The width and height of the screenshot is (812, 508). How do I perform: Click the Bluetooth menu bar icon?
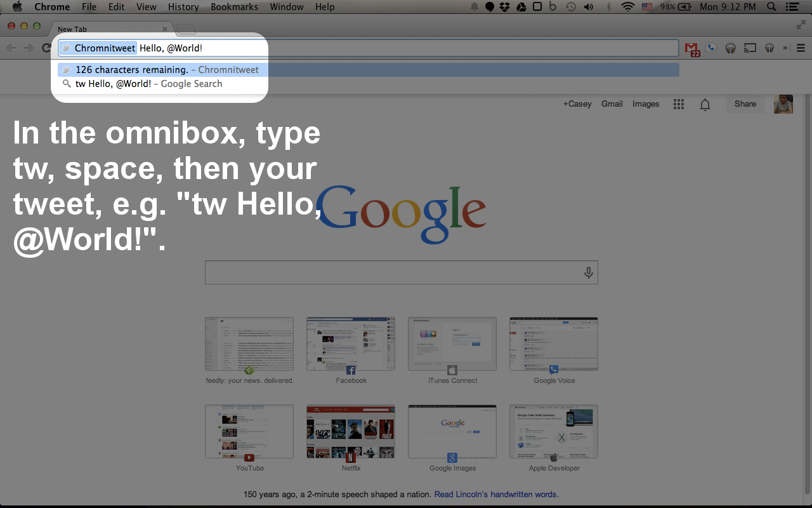point(608,7)
